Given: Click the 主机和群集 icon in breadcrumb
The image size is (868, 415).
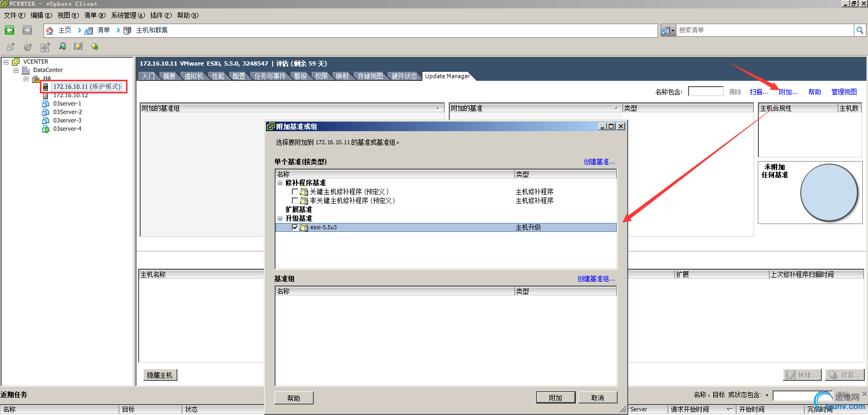Looking at the screenshot, I should pyautogui.click(x=128, y=30).
